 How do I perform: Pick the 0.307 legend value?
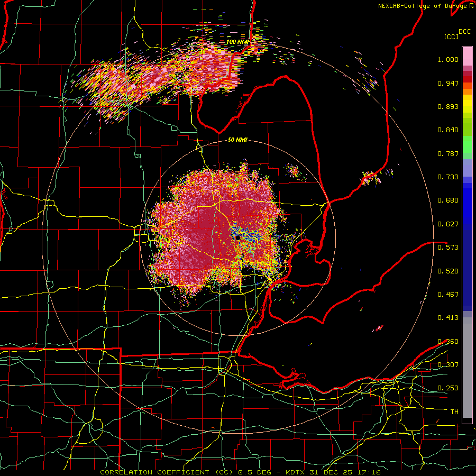coord(448,365)
